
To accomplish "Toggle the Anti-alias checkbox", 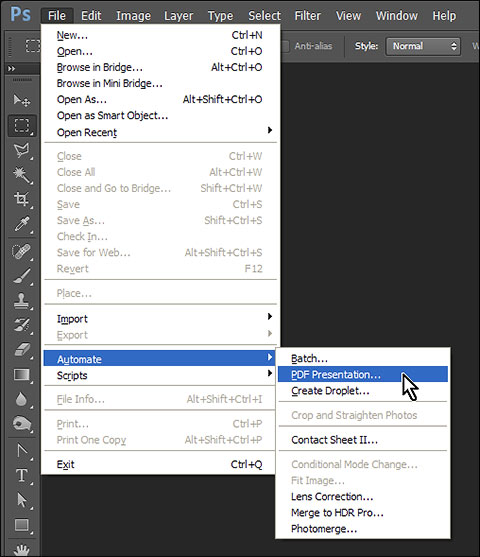I will tap(285, 46).
